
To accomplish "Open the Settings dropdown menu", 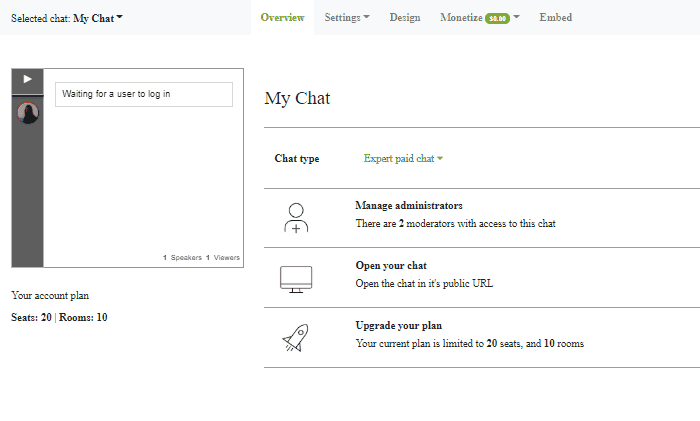I will [346, 18].
